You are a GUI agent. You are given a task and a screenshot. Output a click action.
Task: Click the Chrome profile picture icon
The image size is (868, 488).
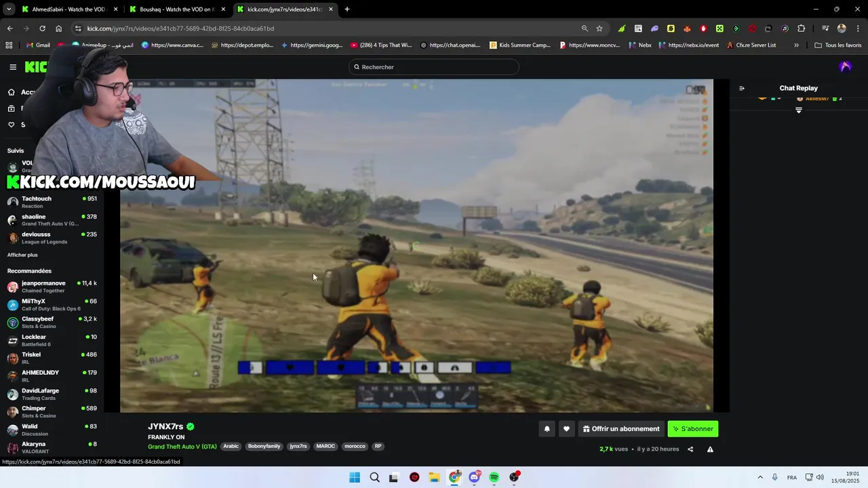pos(842,28)
